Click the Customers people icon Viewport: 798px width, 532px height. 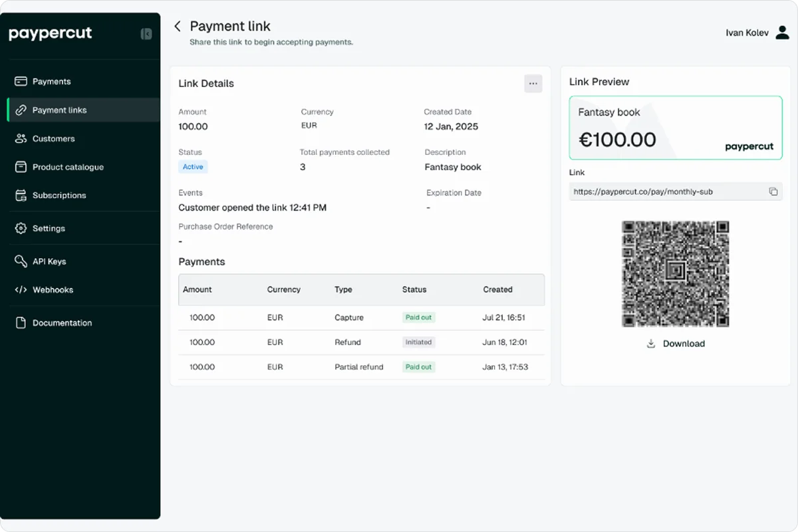click(21, 138)
